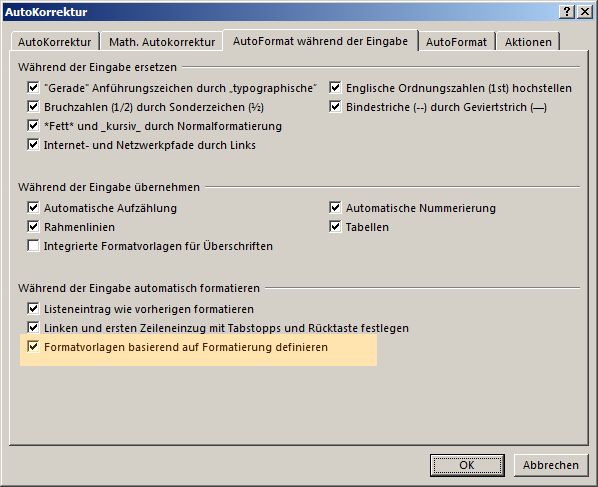Click the help question mark button
The width and height of the screenshot is (598, 487).
tap(567, 12)
